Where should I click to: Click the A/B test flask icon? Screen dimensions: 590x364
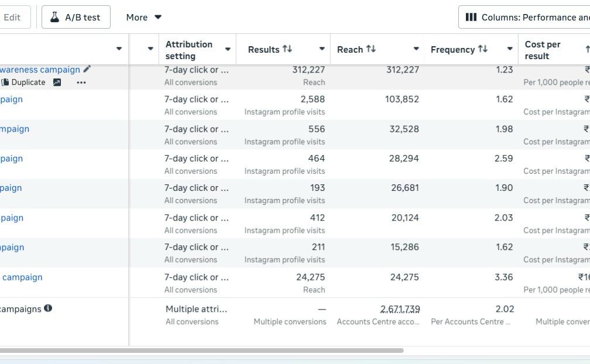55,17
